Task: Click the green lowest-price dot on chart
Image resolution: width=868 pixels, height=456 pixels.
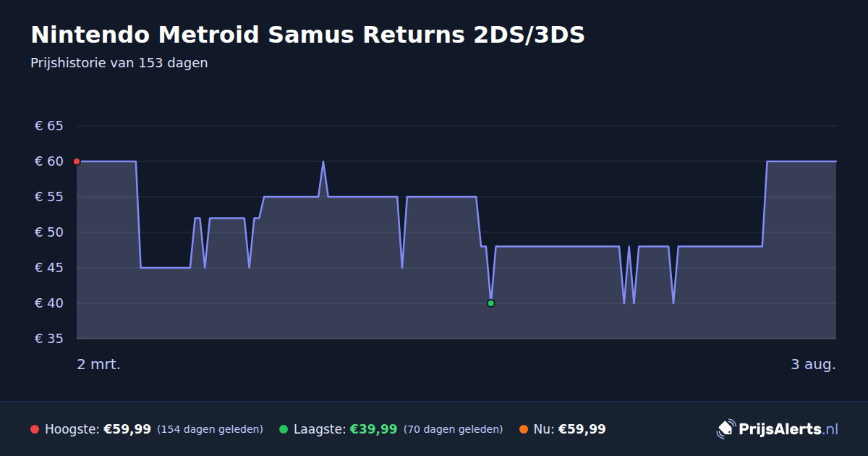Action: click(490, 303)
